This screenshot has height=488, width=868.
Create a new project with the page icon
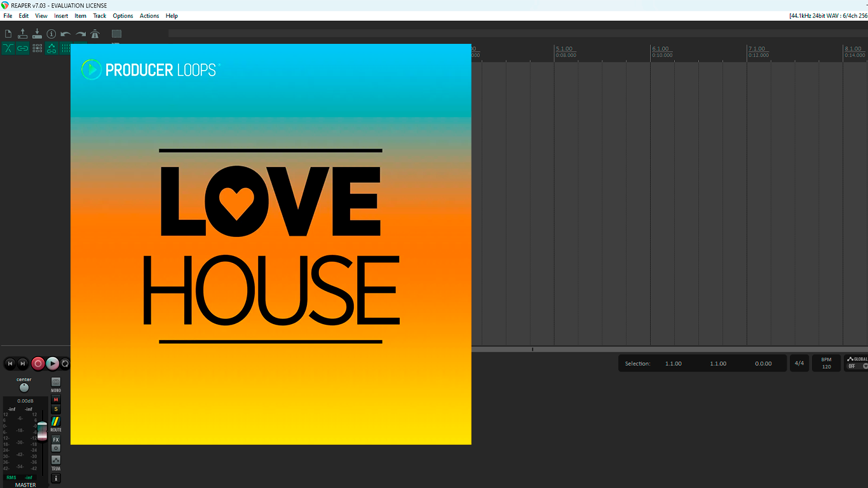coord(8,34)
